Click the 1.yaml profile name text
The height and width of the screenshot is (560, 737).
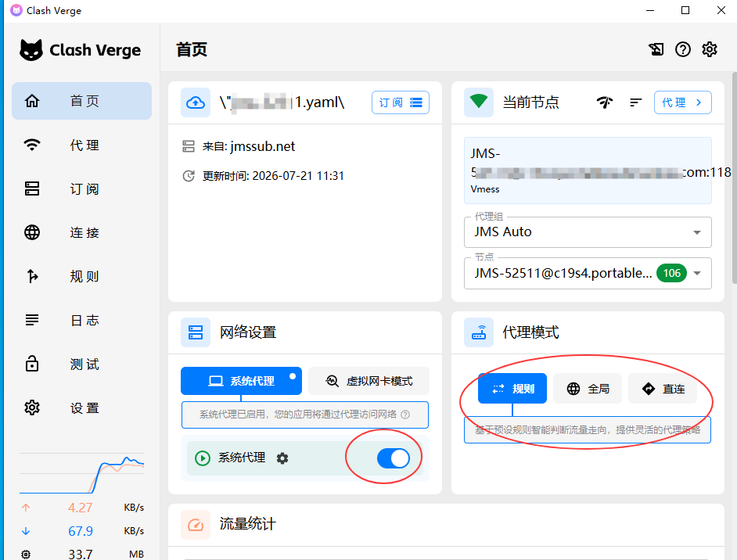282,102
